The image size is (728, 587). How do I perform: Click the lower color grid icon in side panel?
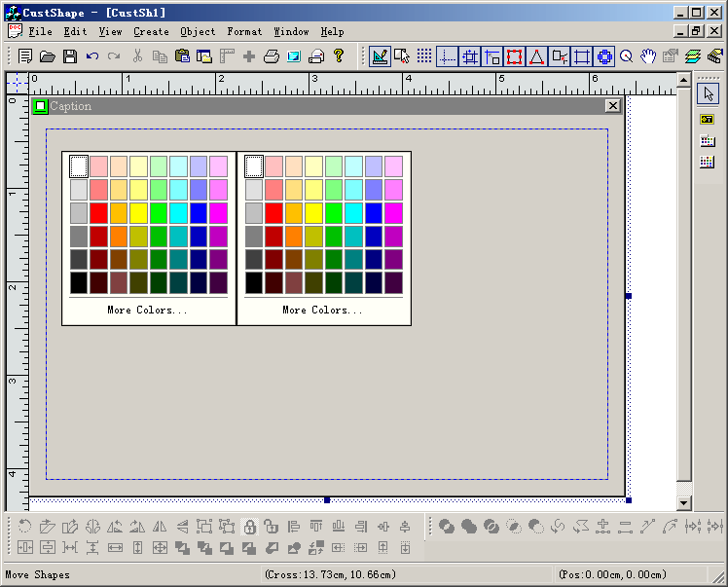708,162
